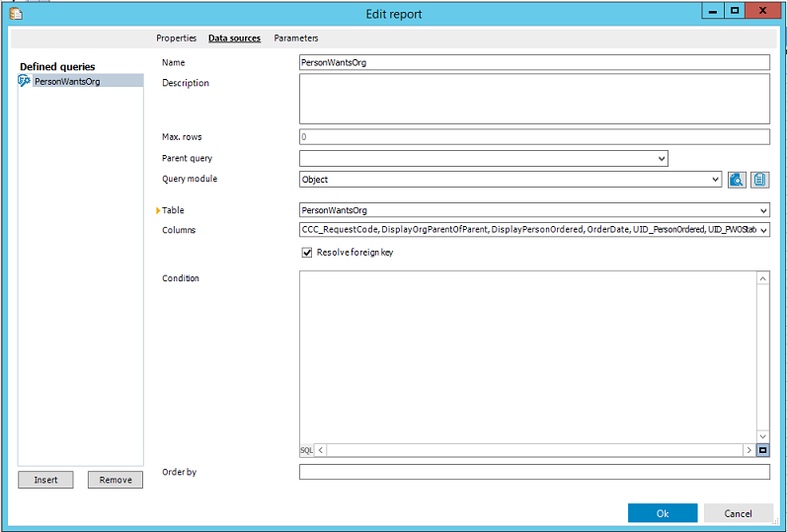Maximize the Edit report window
The image size is (787, 532).
[x=735, y=11]
